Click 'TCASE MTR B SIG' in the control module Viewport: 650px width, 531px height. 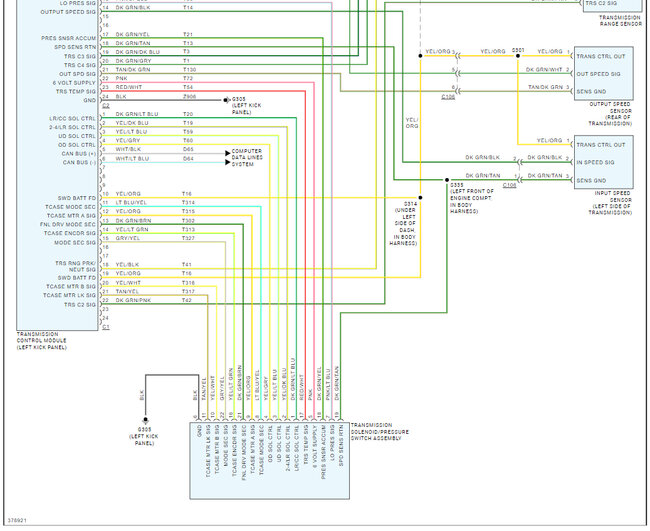[71, 286]
